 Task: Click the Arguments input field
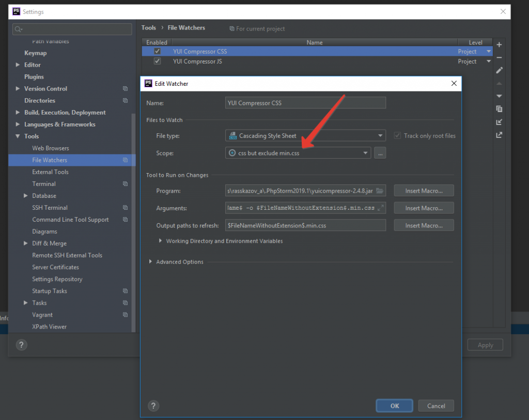point(305,208)
